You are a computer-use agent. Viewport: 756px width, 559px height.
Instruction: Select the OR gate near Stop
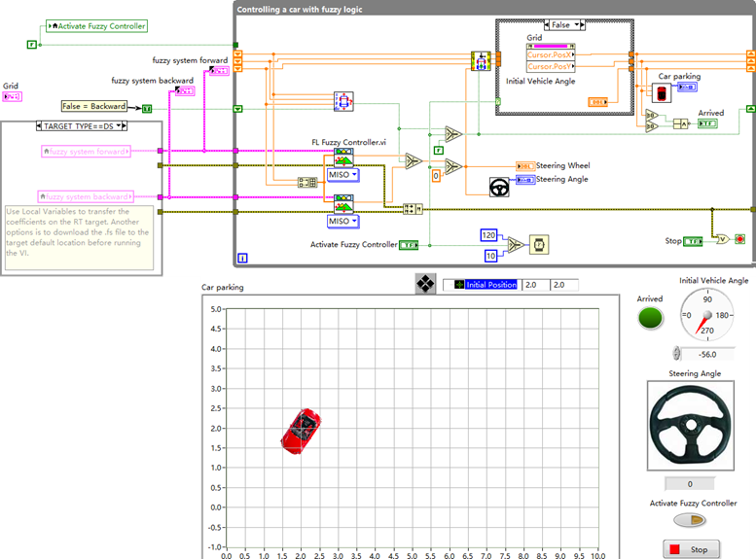(722, 239)
